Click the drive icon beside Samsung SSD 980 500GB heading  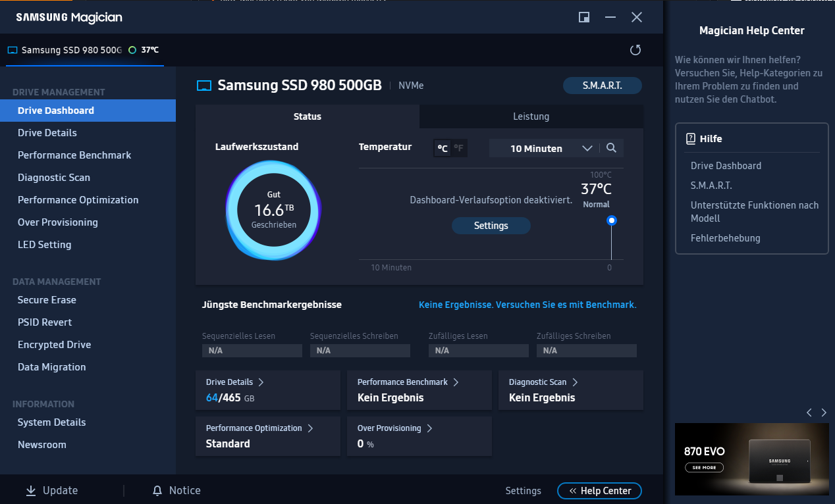[204, 86]
